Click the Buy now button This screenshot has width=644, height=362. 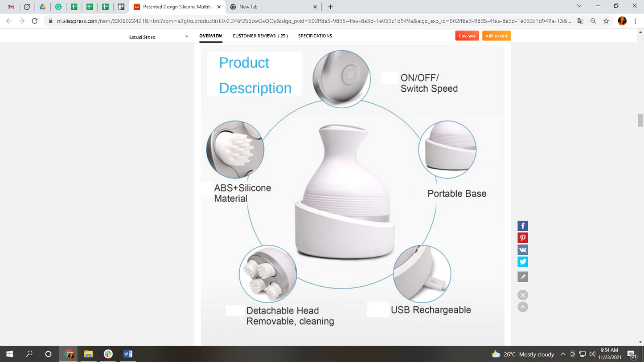click(x=467, y=36)
